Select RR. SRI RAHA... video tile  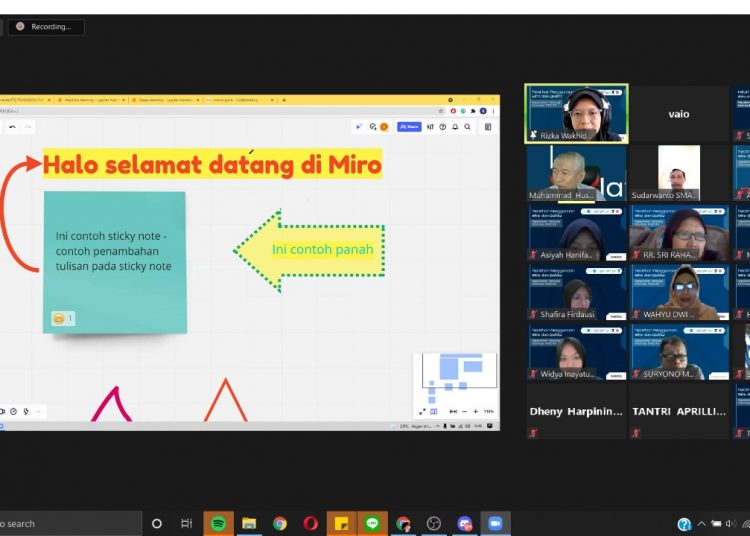(x=679, y=233)
